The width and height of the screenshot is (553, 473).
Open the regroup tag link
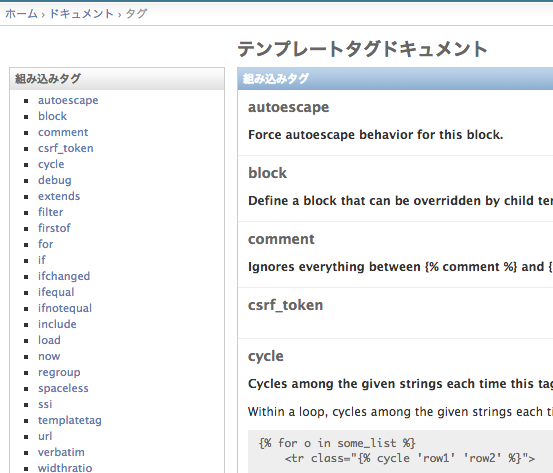point(59,372)
